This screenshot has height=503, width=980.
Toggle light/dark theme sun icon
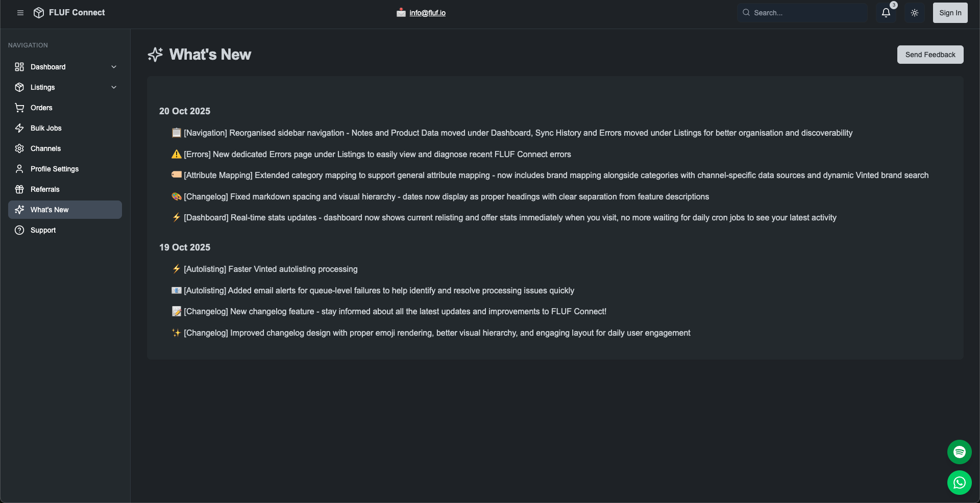pos(915,13)
